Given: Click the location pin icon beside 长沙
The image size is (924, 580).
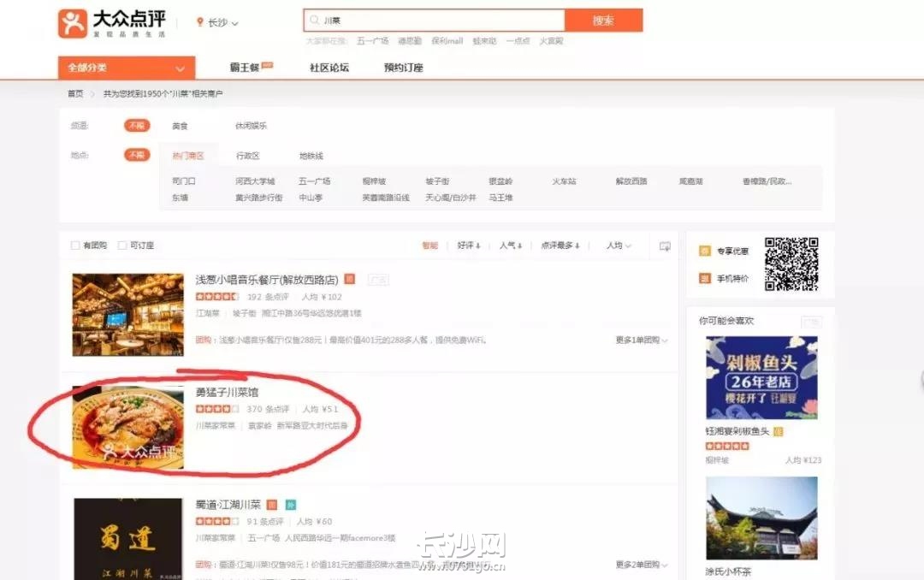Looking at the screenshot, I should [x=199, y=22].
